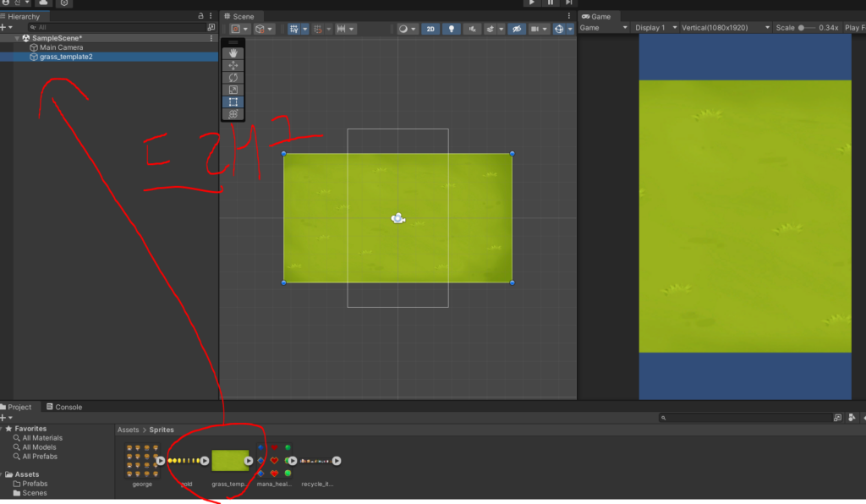
Task: Toggle scene lighting bulb icon
Action: pos(452,29)
